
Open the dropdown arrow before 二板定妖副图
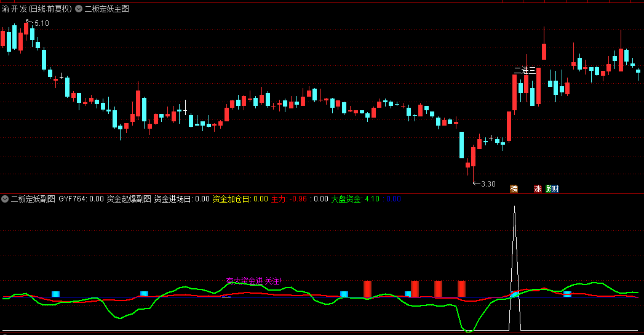(x=5, y=199)
